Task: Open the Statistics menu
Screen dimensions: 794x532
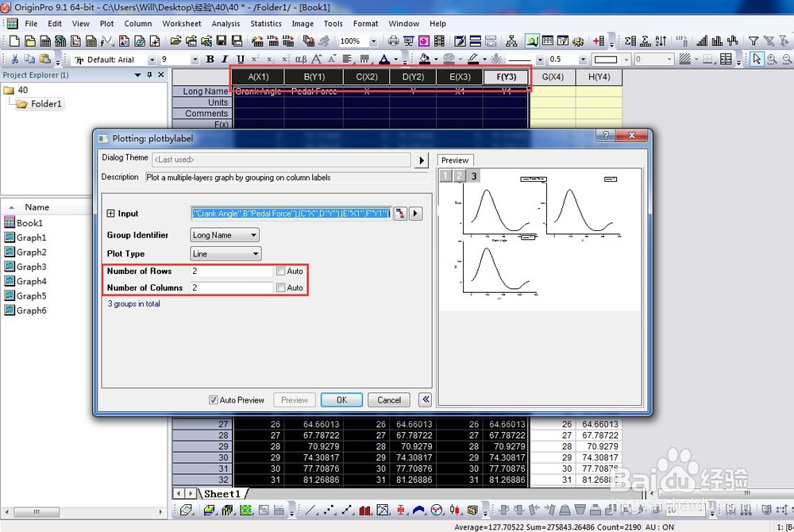Action: pos(266,23)
